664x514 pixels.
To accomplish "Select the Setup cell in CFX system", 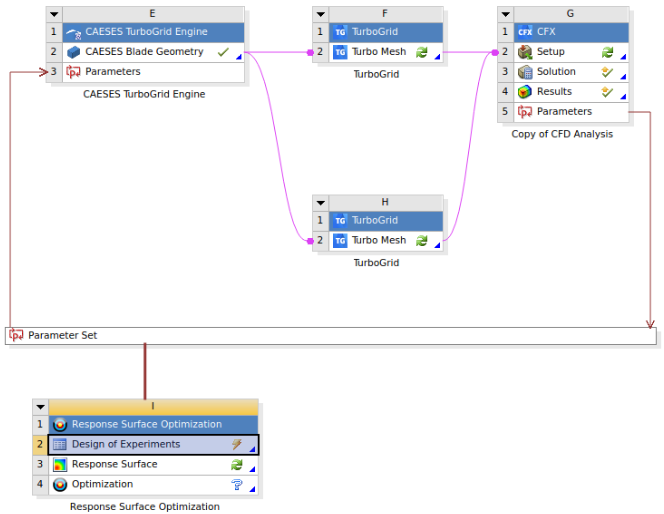I will click(x=571, y=52).
